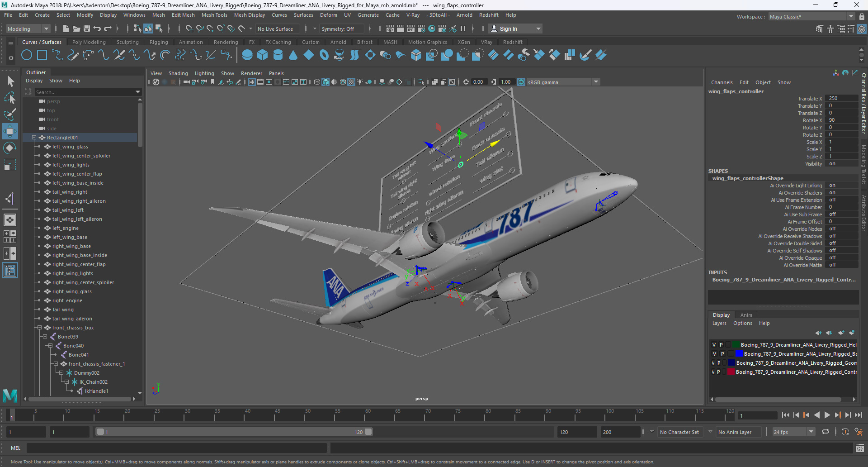Open the Outliner Display menu
This screenshot has height=467, width=868.
click(x=34, y=81)
